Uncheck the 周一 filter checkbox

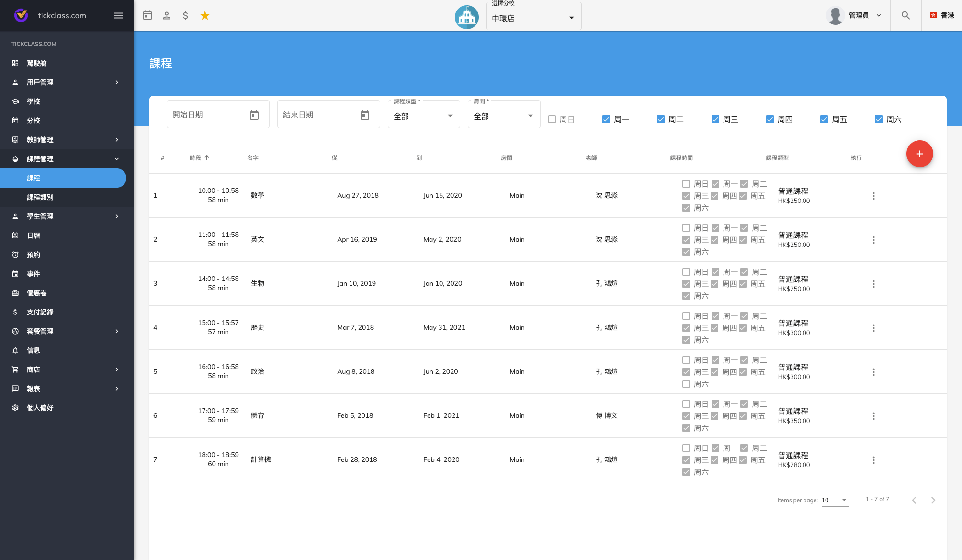(606, 119)
